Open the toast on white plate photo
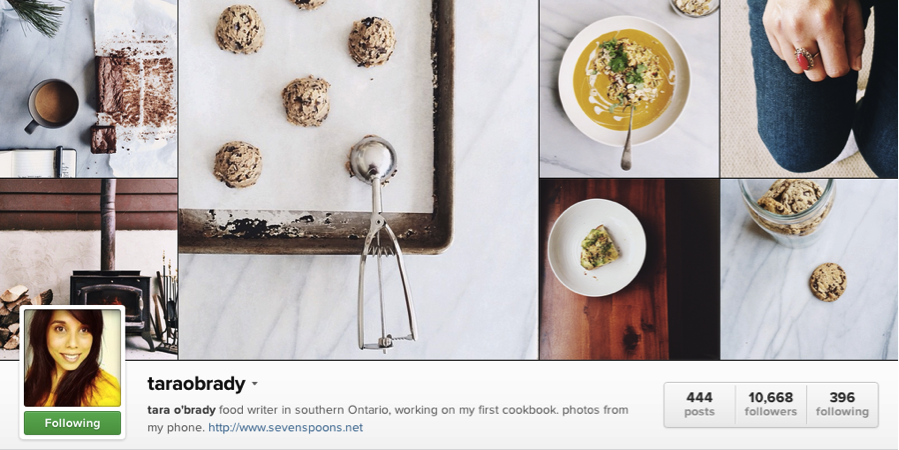 point(629,269)
